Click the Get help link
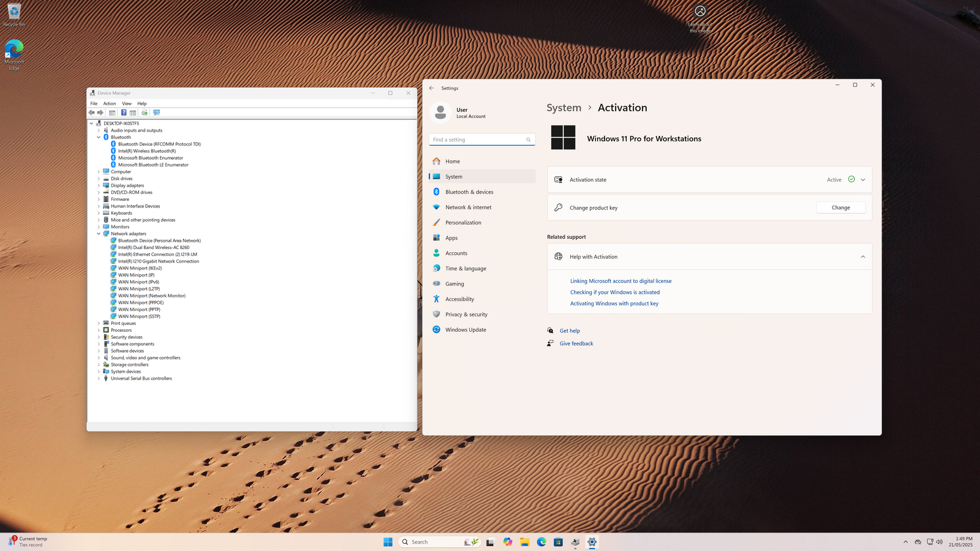Screen dimensions: 980x551 570,331
